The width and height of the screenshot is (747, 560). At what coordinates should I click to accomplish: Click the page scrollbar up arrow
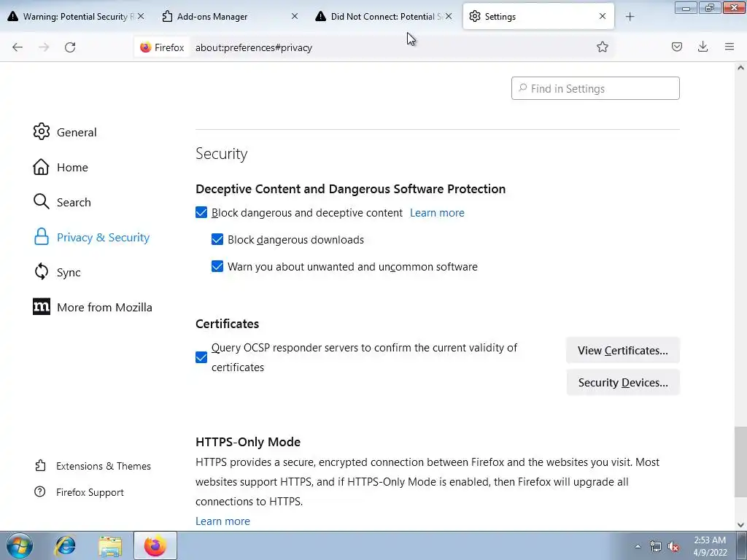[740, 68]
